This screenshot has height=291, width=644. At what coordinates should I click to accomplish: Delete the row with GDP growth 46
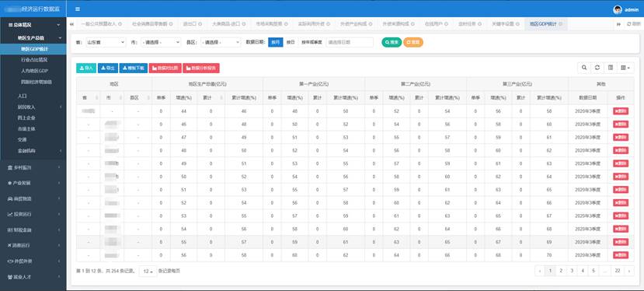621,124
